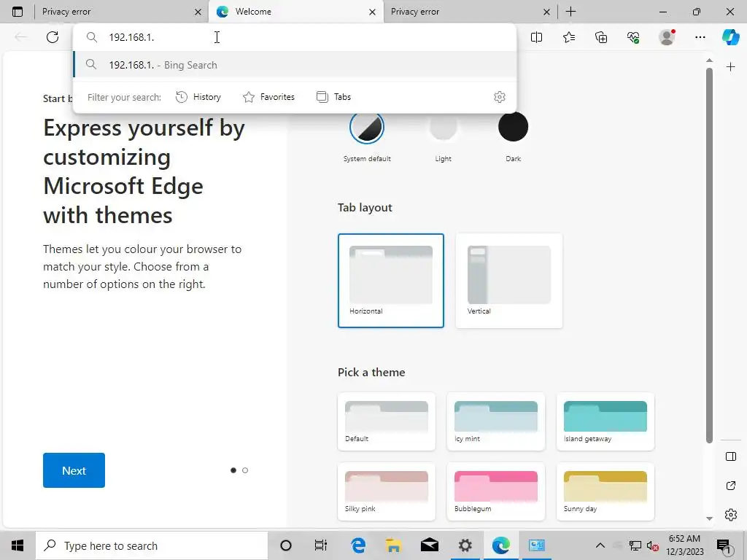Viewport: 747px width, 560px height.
Task: Open split screen view icon
Action: pos(536,37)
